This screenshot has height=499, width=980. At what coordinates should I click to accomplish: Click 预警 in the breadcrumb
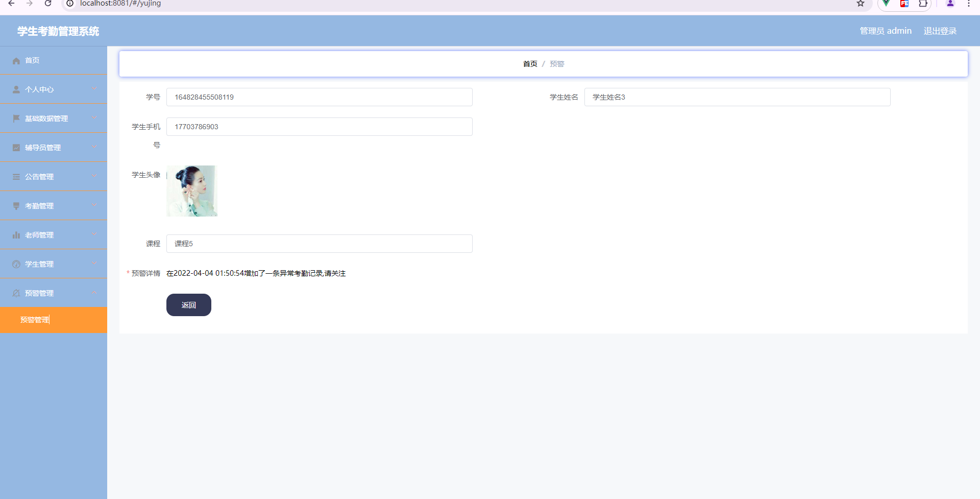click(x=557, y=64)
